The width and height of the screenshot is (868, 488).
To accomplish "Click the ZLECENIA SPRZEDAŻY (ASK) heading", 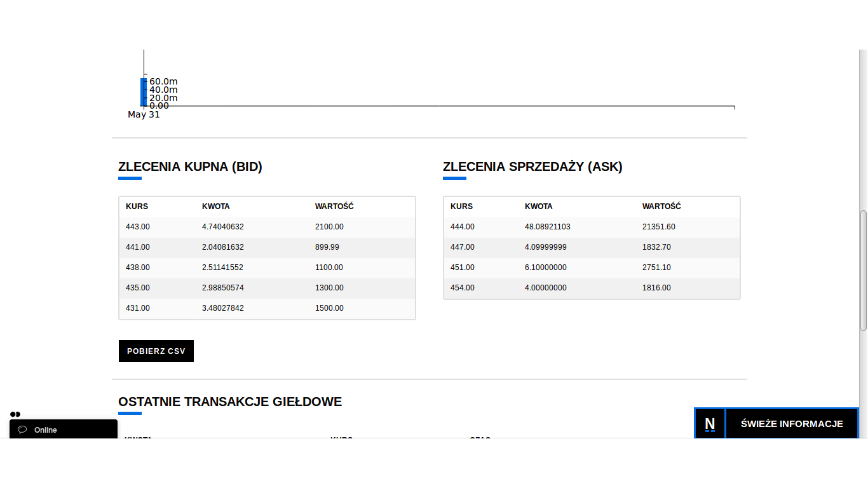I will pyautogui.click(x=532, y=167).
